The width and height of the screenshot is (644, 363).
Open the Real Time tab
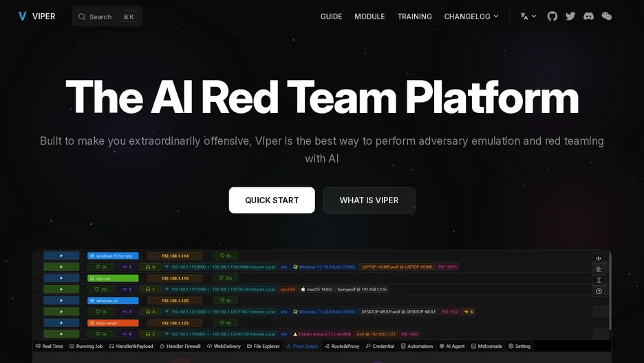[x=50, y=346]
